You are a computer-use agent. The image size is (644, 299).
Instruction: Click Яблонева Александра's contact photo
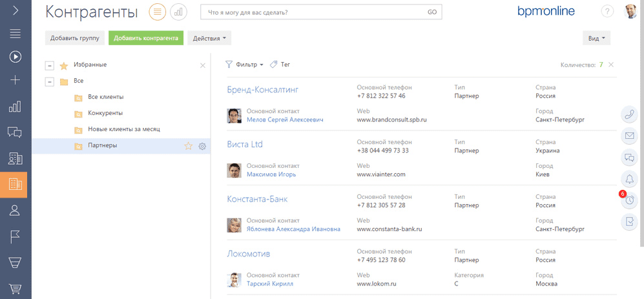234,225
